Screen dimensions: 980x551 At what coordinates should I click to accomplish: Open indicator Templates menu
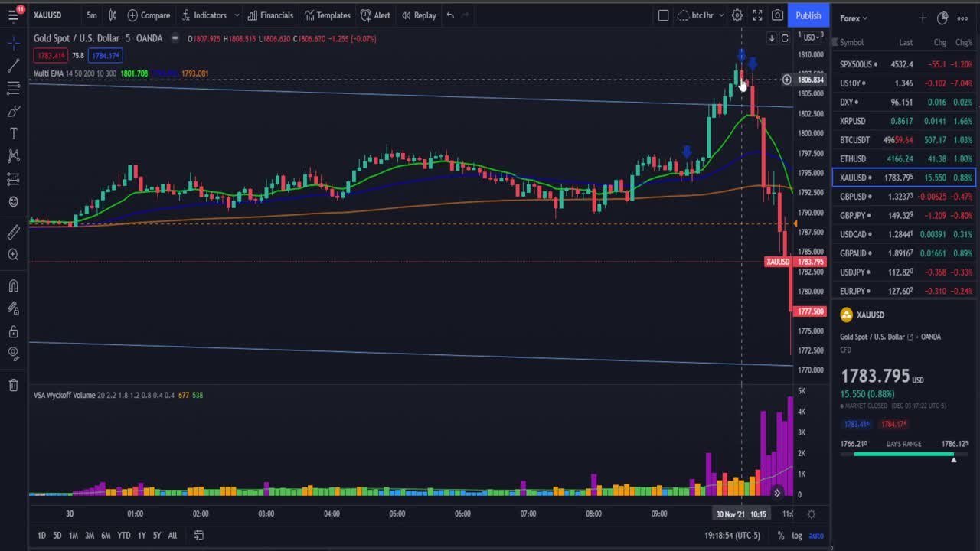point(327,15)
